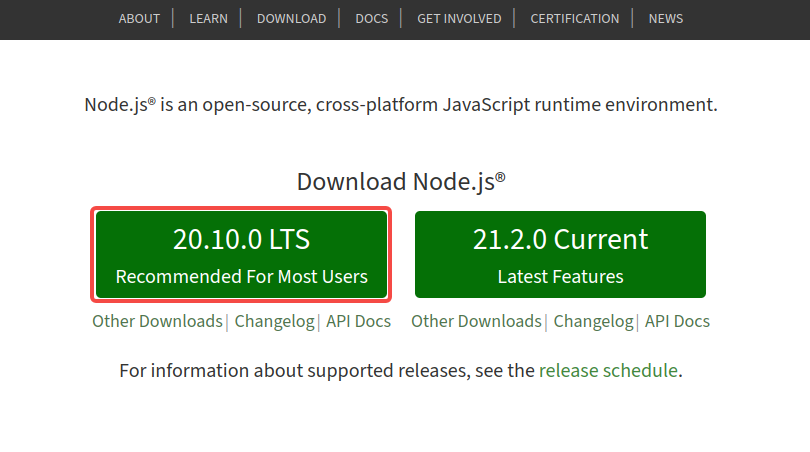This screenshot has height=452, width=810.
Task: Download the 20.10.0 LTS version
Action: click(241, 254)
